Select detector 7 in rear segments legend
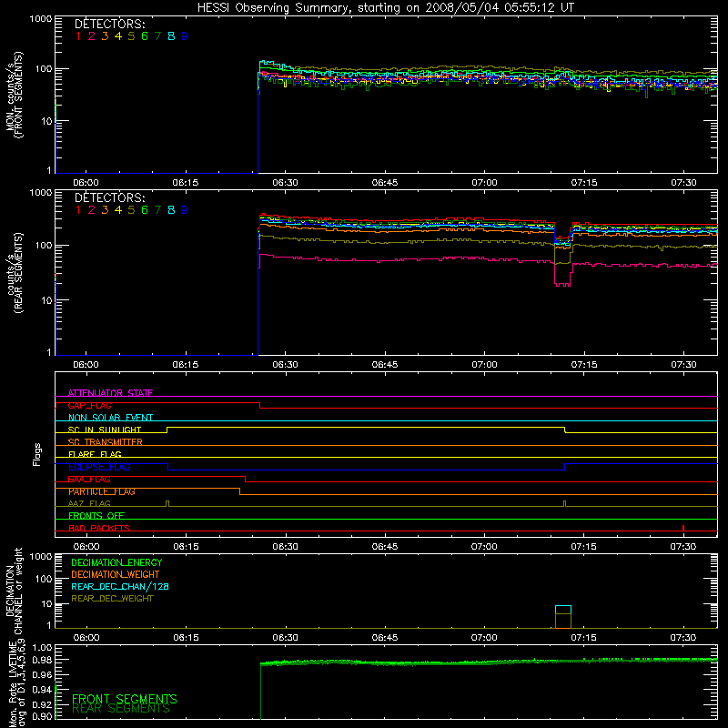 pyautogui.click(x=157, y=210)
